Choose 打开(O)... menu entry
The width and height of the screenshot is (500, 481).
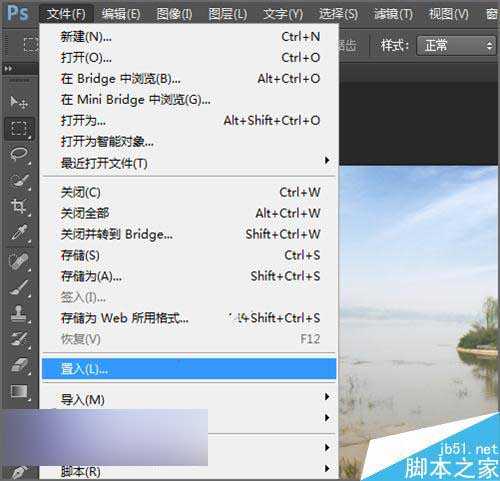190,58
